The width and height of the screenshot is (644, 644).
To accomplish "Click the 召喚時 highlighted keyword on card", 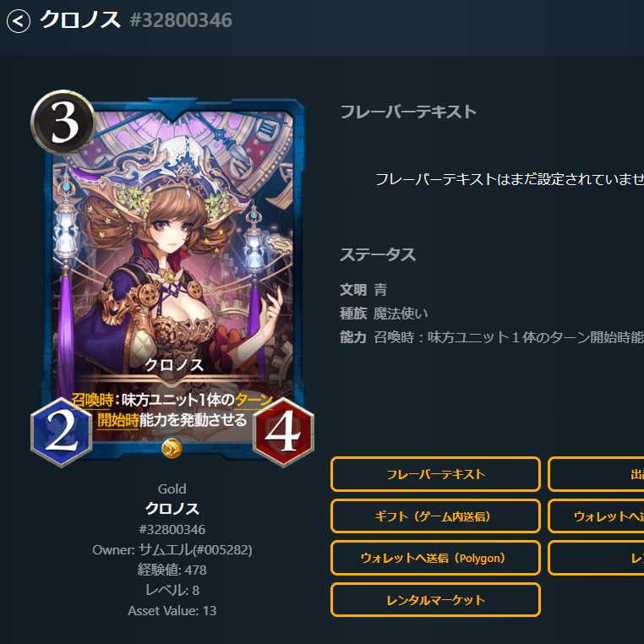I will click(x=92, y=400).
